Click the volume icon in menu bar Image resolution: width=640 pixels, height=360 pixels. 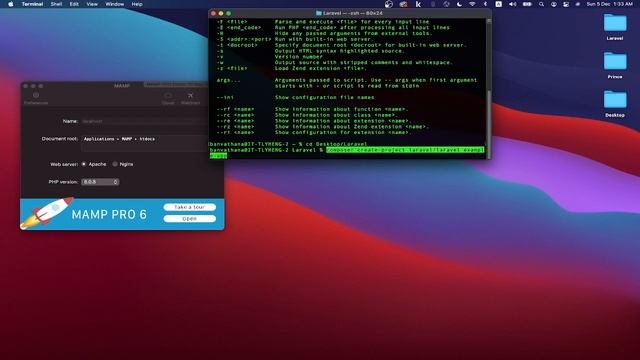pyautogui.click(x=513, y=4)
